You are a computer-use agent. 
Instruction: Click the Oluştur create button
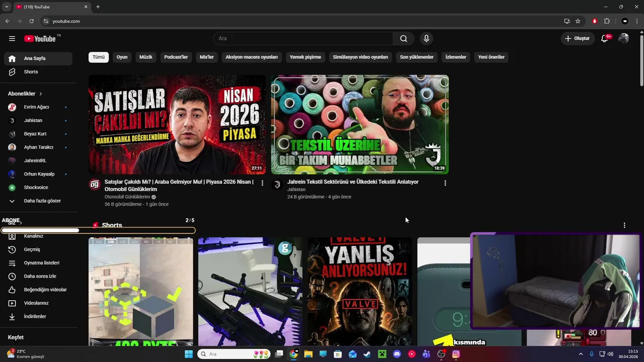[x=577, y=39]
